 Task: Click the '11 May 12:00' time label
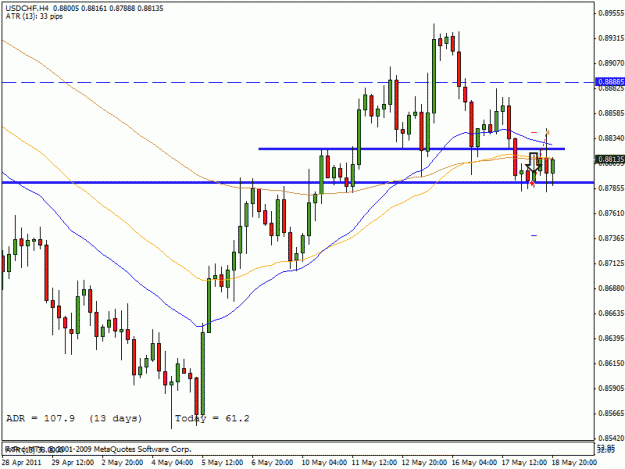[375, 463]
